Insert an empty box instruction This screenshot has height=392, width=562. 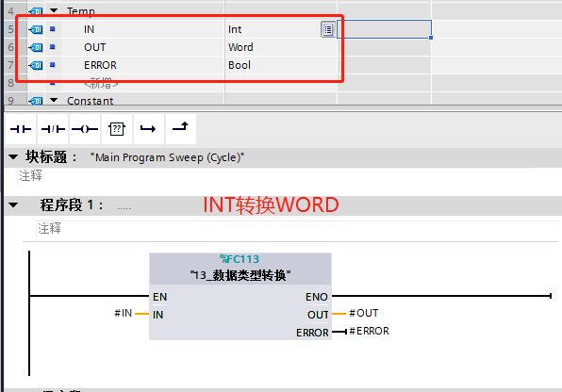(117, 129)
